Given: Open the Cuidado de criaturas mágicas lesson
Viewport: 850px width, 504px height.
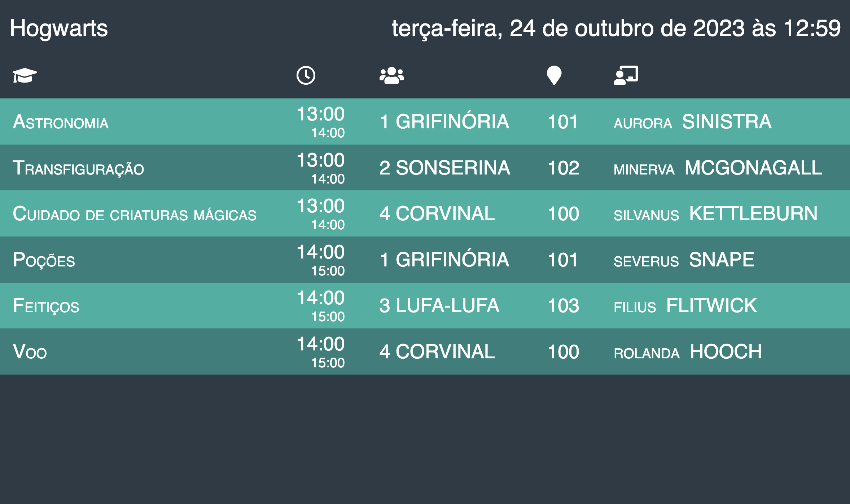Looking at the screenshot, I should 135,214.
